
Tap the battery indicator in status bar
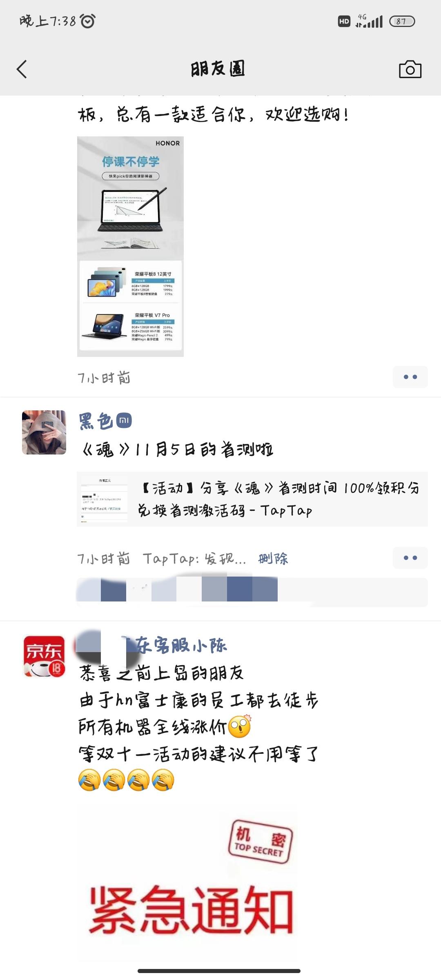pos(402,21)
